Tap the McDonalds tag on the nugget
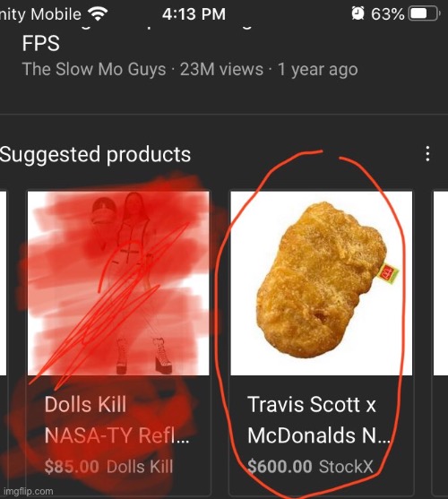The image size is (448, 499). [388, 274]
